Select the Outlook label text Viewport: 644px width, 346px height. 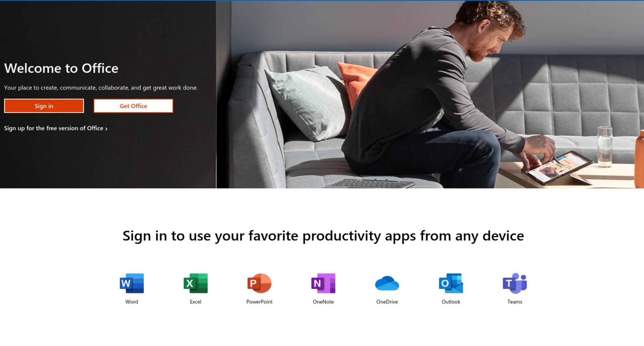click(x=451, y=302)
